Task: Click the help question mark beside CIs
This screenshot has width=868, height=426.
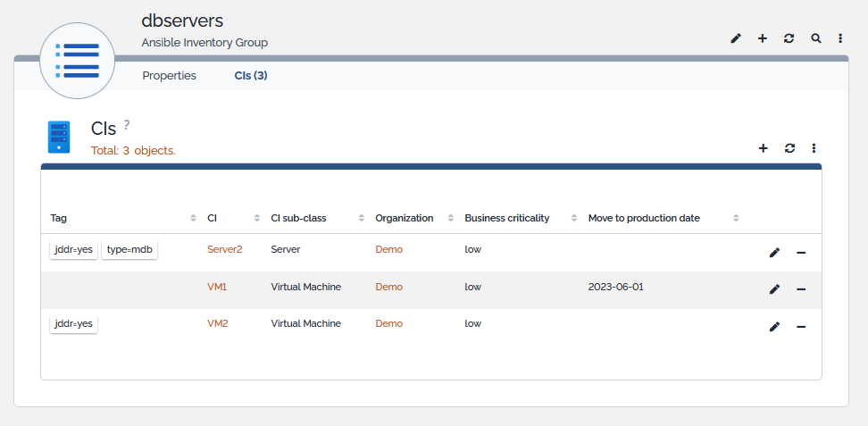Action: (127, 124)
